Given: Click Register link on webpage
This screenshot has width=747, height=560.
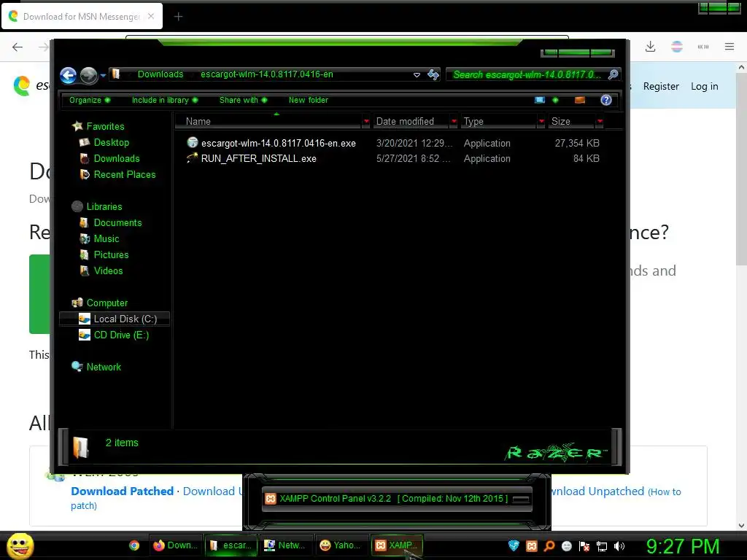Looking at the screenshot, I should [x=661, y=86].
